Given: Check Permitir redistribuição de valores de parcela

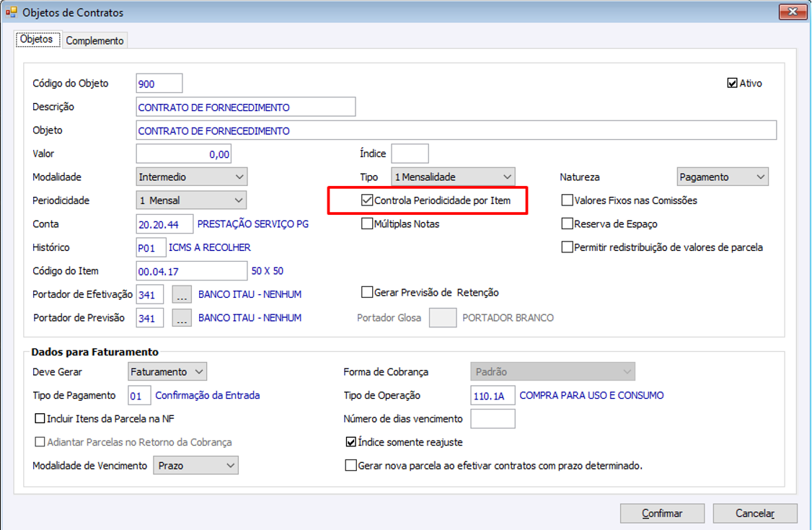Looking at the screenshot, I should pos(568,247).
